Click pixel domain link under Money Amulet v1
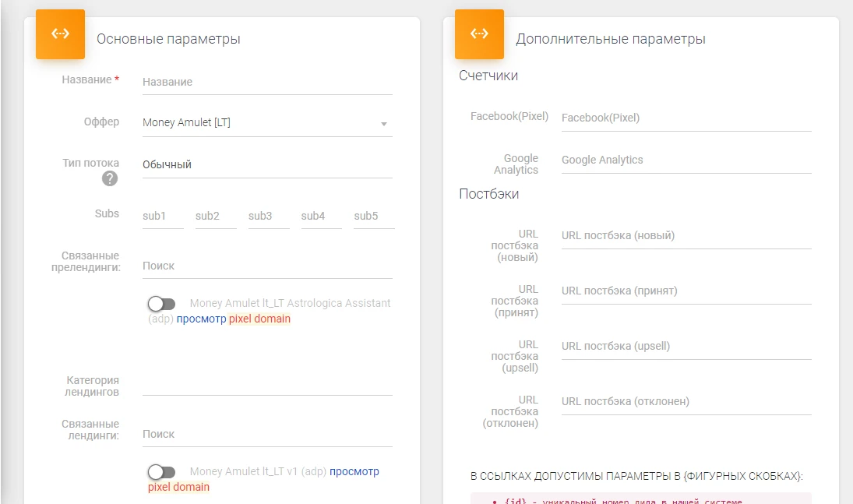 point(178,487)
